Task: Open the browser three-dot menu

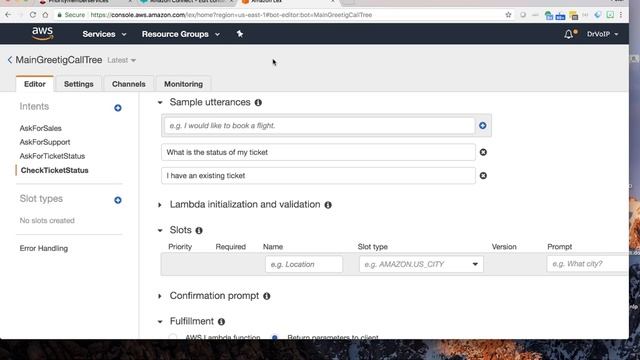Action: [x=621, y=15]
